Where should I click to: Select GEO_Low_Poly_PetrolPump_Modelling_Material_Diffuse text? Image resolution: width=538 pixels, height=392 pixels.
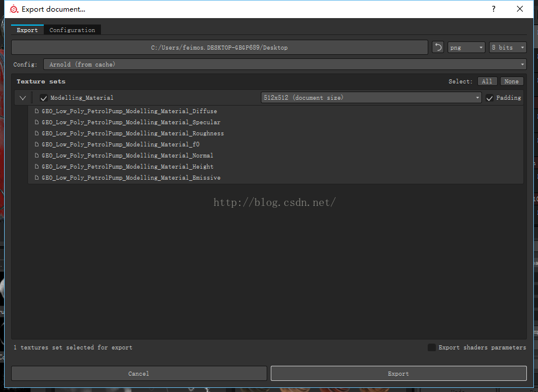(130, 111)
